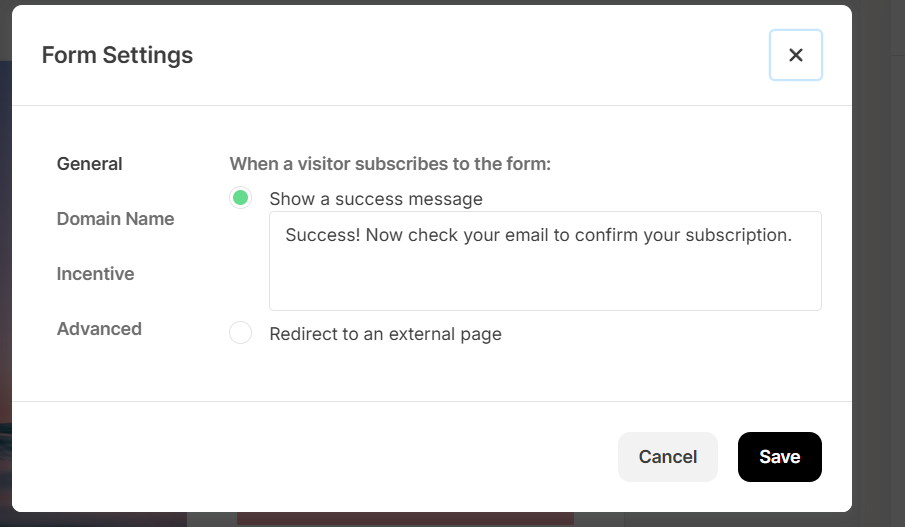The image size is (905, 527).
Task: Open the General settings section
Action: (x=89, y=164)
